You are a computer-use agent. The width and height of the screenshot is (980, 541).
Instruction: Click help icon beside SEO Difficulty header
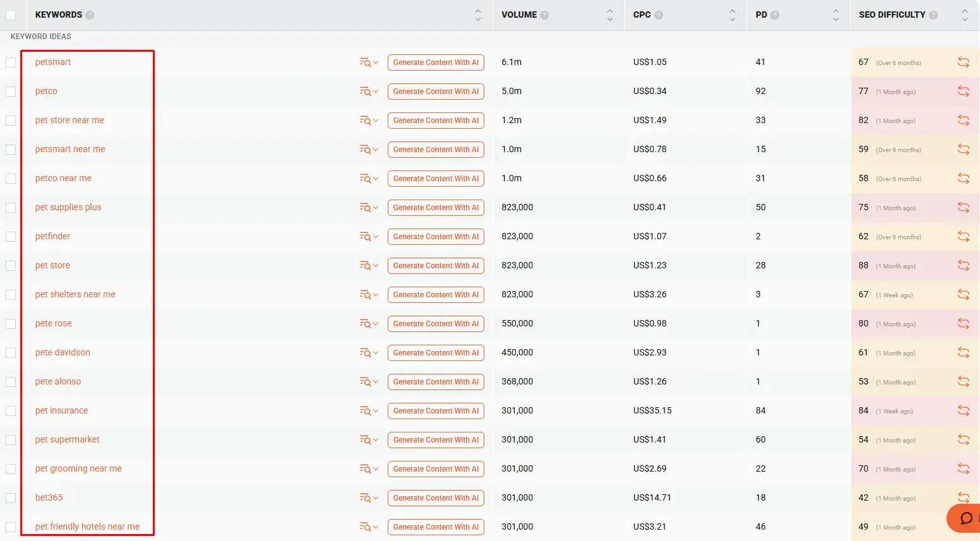(933, 15)
